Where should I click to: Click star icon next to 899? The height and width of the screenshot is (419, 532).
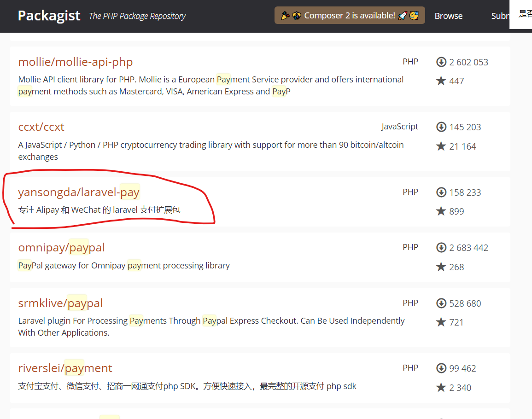point(441,211)
